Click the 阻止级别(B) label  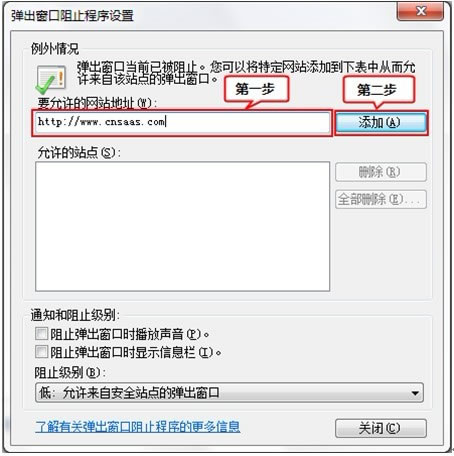point(70,372)
